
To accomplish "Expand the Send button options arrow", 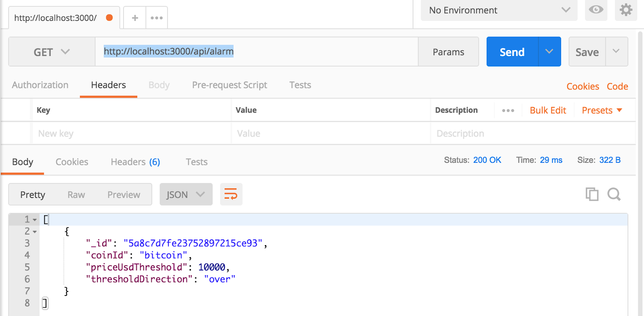I will click(x=549, y=52).
